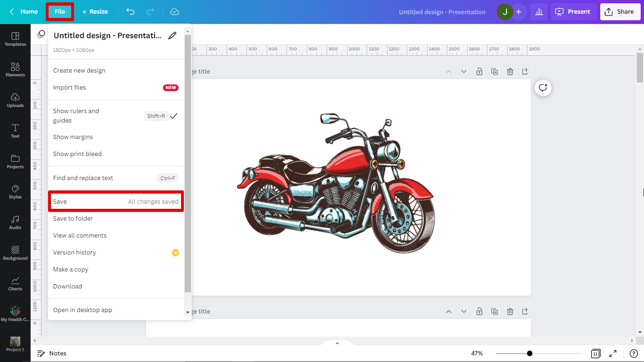Click the cloud save status icon
The width and height of the screenshot is (644, 362).
click(174, 12)
